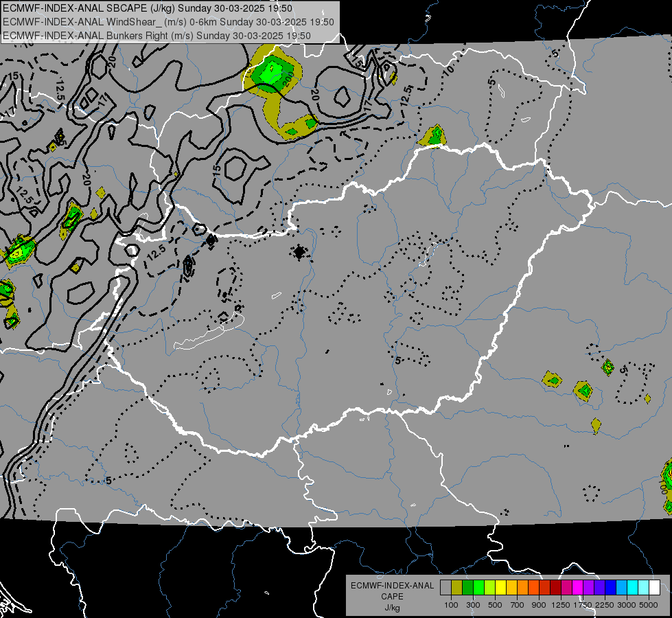
Task: Click the legend value 300
Action: [x=473, y=605]
